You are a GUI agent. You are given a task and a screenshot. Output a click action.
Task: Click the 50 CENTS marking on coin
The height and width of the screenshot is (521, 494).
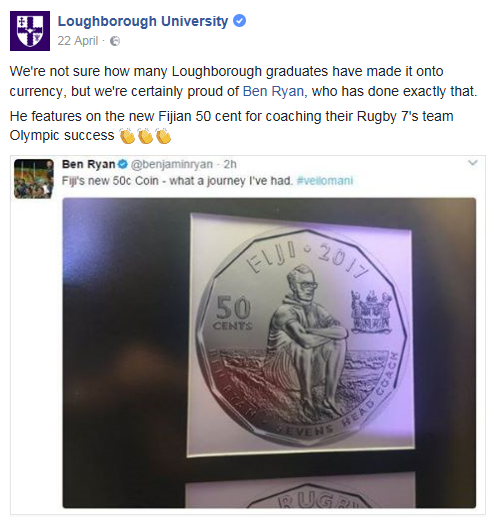(233, 313)
